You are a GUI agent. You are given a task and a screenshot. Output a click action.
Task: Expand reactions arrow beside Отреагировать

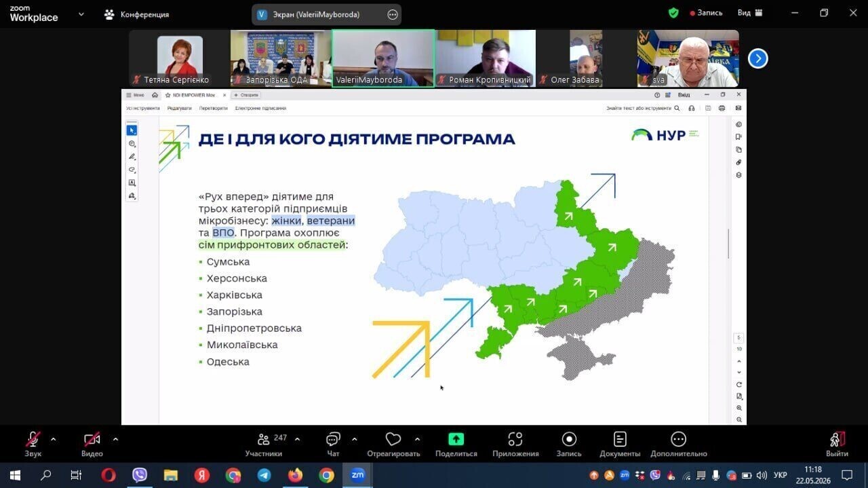pos(417,439)
